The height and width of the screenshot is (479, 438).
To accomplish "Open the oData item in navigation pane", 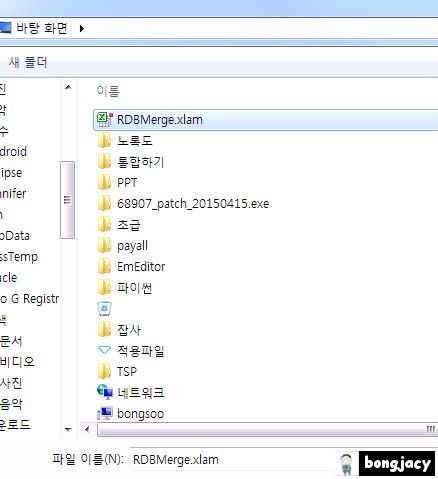I will click(15, 236).
